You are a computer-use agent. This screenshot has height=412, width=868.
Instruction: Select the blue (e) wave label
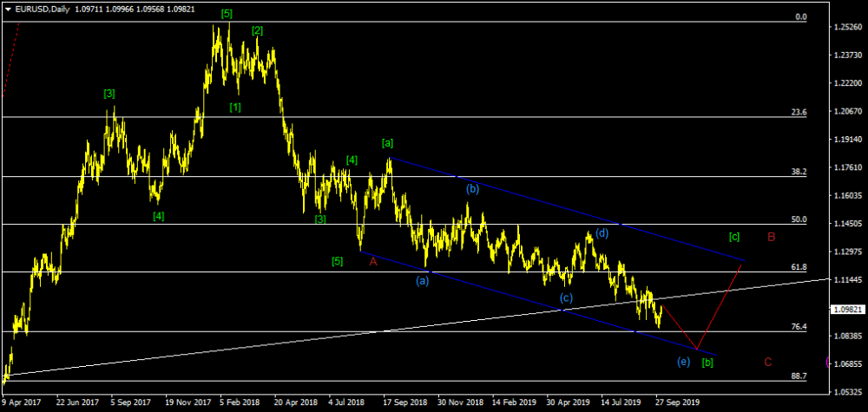tap(684, 363)
